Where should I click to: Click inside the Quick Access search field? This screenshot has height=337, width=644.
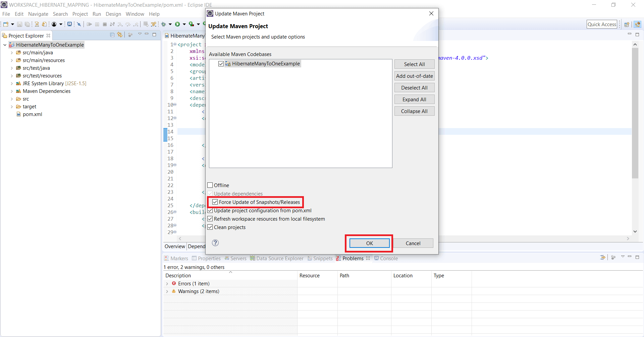coord(602,24)
